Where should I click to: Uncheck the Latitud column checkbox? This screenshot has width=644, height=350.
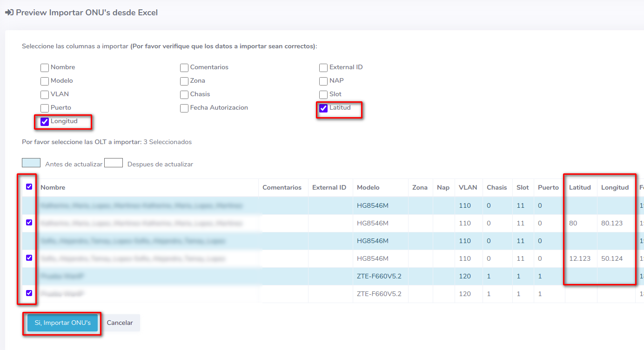[323, 108]
